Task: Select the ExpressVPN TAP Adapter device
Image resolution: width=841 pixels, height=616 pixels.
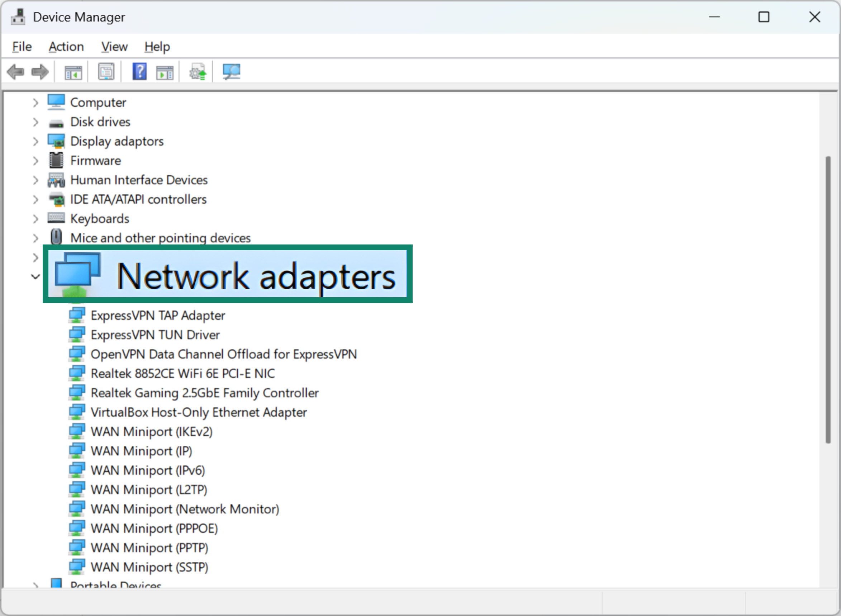Action: pyautogui.click(x=158, y=315)
